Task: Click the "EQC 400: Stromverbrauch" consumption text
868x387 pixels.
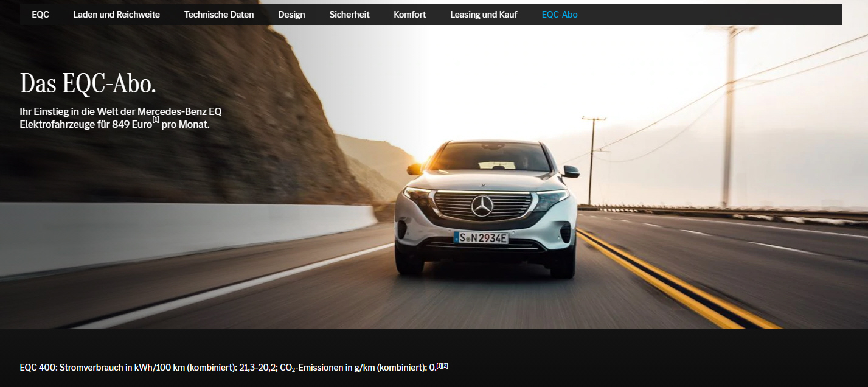Action: click(228, 368)
